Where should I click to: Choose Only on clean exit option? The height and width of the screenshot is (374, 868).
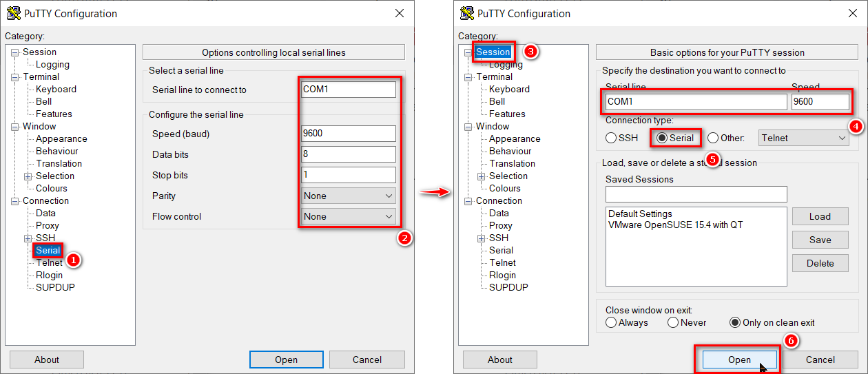click(735, 322)
